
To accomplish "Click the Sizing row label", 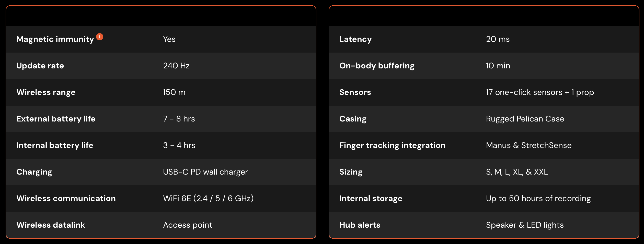I will tap(351, 172).
